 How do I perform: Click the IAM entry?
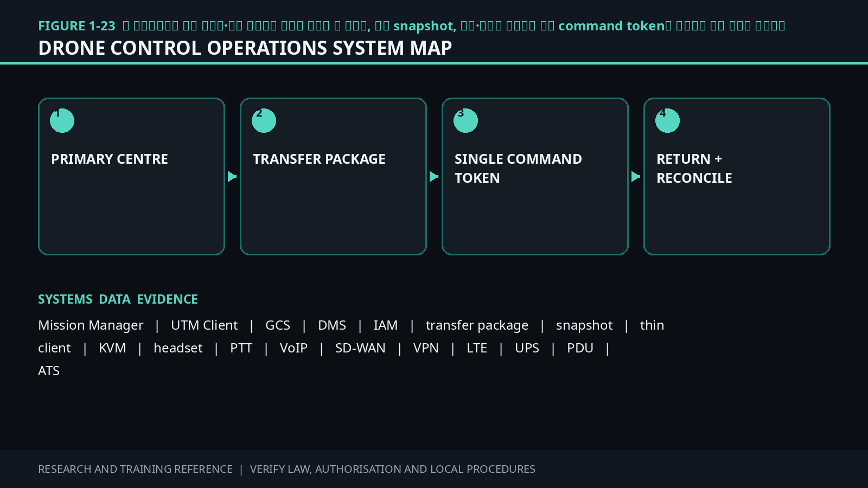[386, 325]
